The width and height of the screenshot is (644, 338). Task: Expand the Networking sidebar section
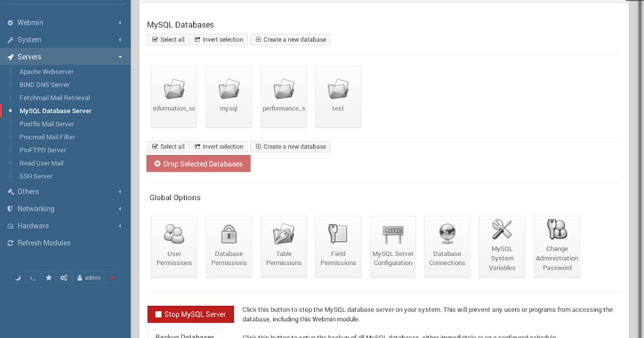tap(35, 208)
